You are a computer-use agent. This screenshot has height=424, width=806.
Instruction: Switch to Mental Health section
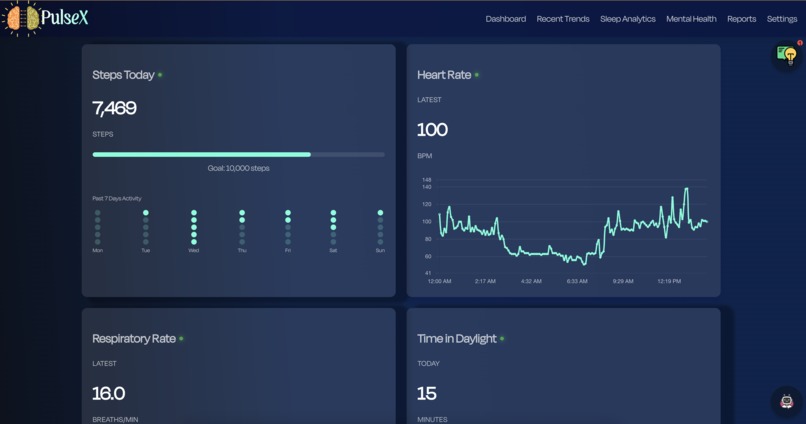[x=691, y=19]
